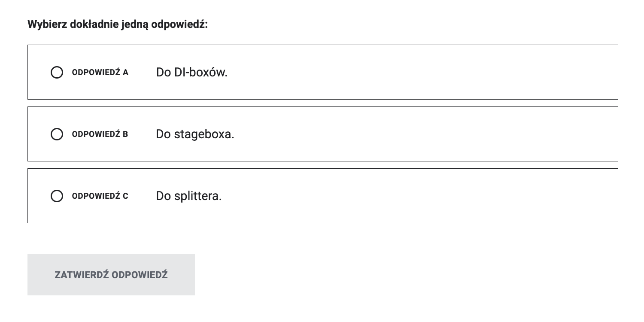Choose the splittera option circle
This screenshot has width=644, height=322.
pos(57,196)
